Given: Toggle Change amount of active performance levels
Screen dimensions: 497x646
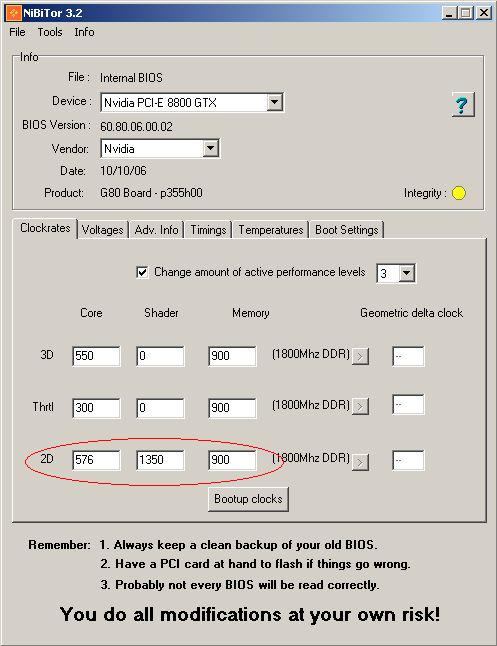Looking at the screenshot, I should 142,272.
